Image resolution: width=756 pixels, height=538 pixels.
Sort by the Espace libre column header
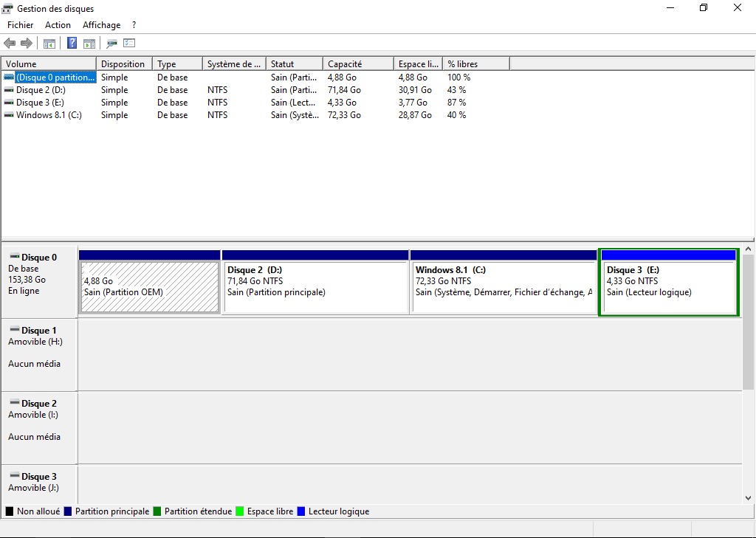coord(419,63)
